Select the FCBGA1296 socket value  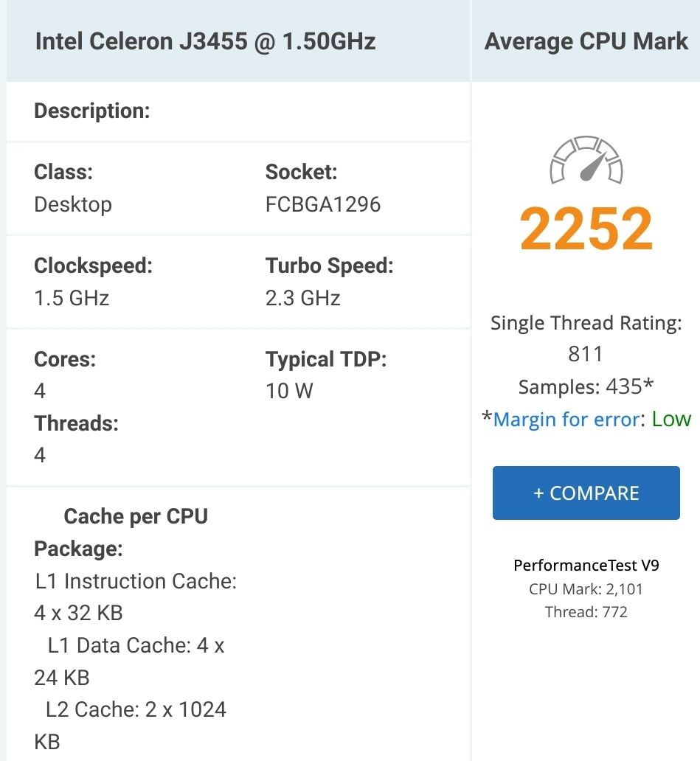(322, 204)
